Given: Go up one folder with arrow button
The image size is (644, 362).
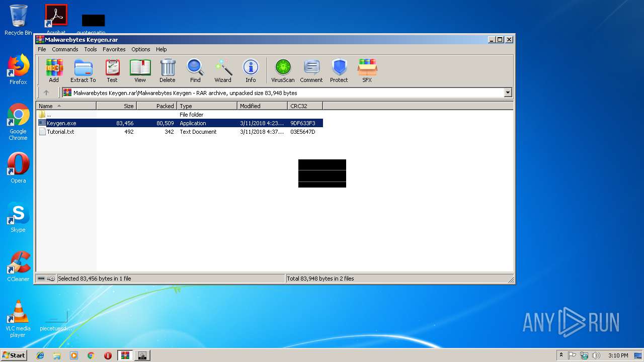Looking at the screenshot, I should click(x=46, y=93).
